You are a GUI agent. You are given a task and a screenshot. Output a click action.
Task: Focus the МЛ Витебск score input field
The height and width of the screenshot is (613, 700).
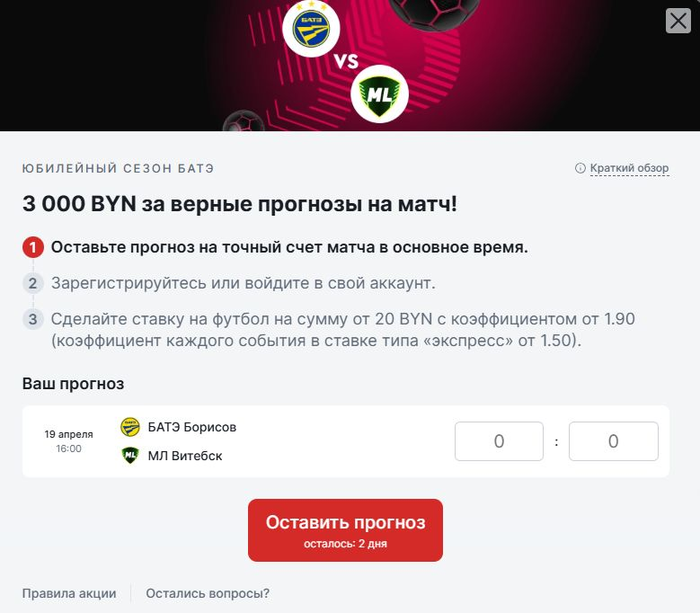[x=614, y=441]
